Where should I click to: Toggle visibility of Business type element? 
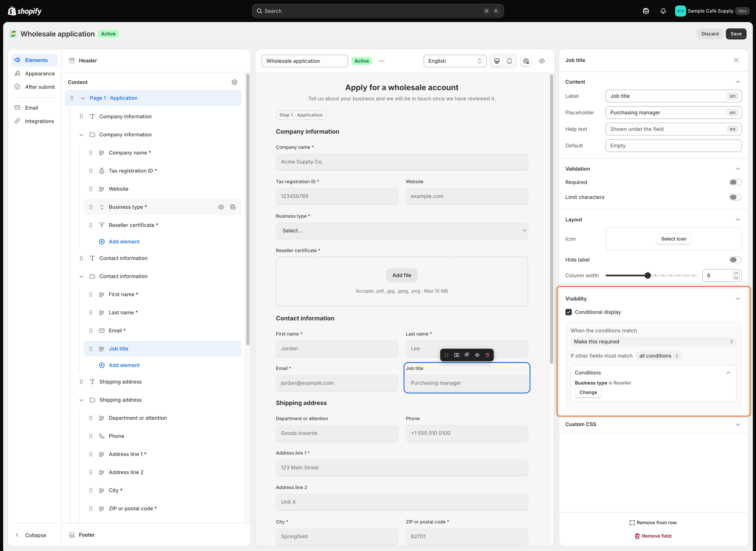(221, 207)
